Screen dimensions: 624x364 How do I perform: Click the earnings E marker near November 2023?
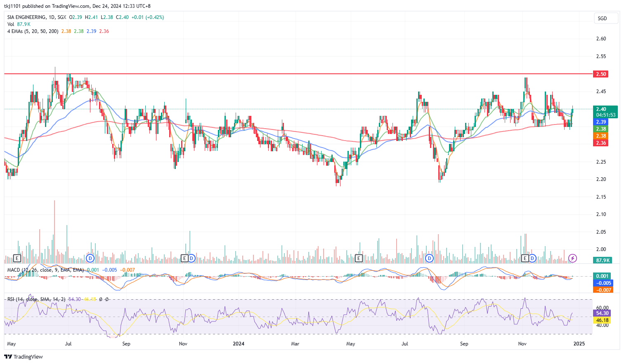185,258
